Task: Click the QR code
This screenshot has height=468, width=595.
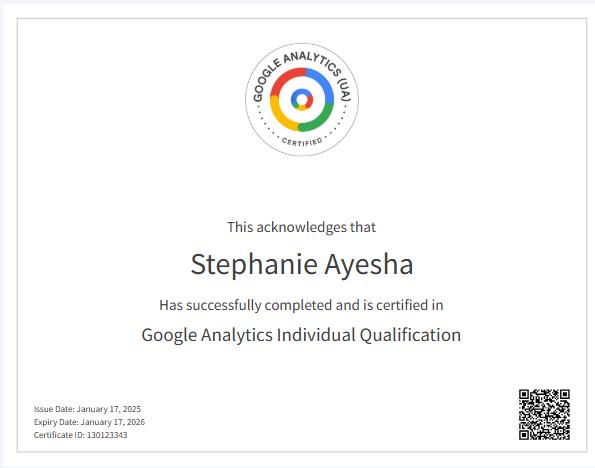Action: pos(544,414)
